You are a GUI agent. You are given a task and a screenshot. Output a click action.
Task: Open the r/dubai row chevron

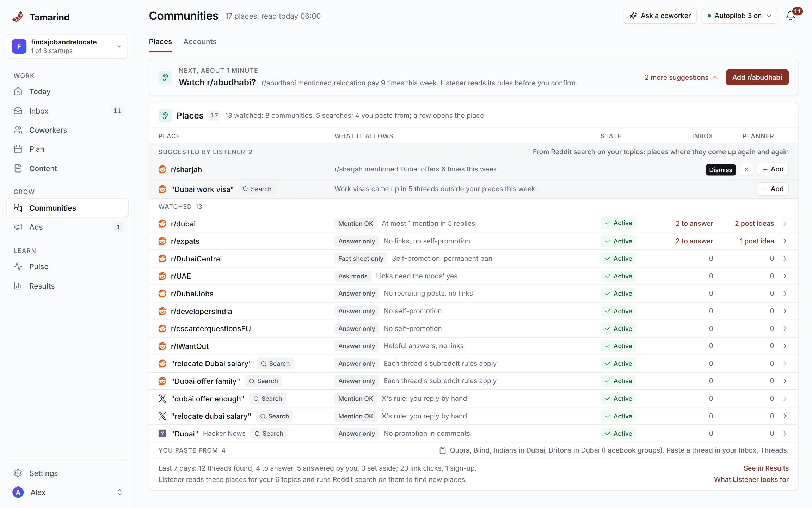[785, 223]
